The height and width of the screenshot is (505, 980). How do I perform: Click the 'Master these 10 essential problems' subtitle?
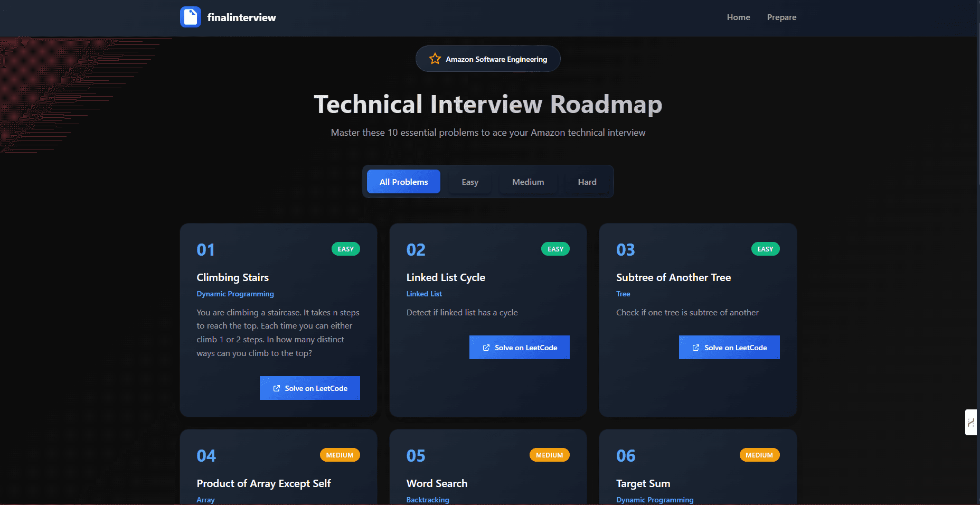pos(488,133)
